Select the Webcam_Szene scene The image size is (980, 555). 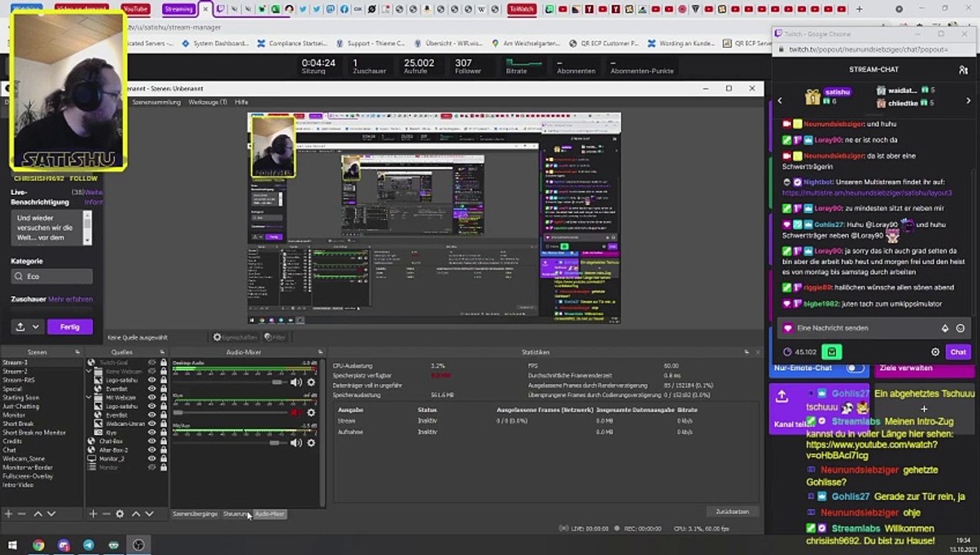point(25,459)
